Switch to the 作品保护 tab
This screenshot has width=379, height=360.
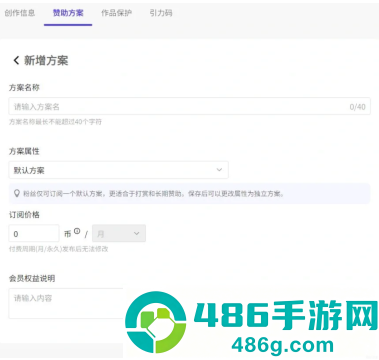[116, 13]
